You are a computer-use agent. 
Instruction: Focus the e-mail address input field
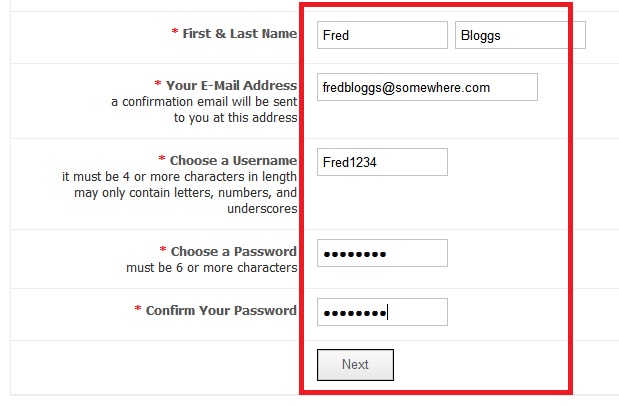(427, 88)
